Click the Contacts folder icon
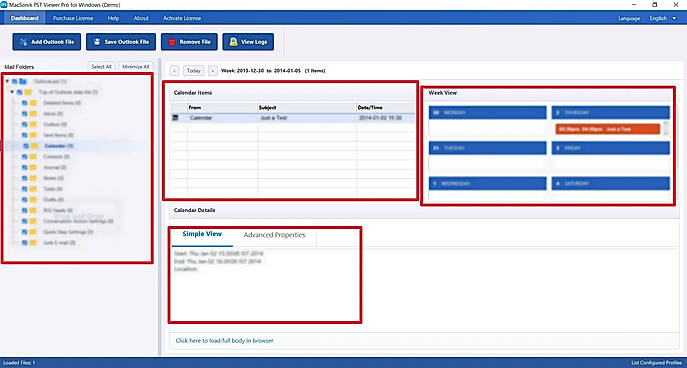The height and width of the screenshot is (368, 687). tap(33, 157)
